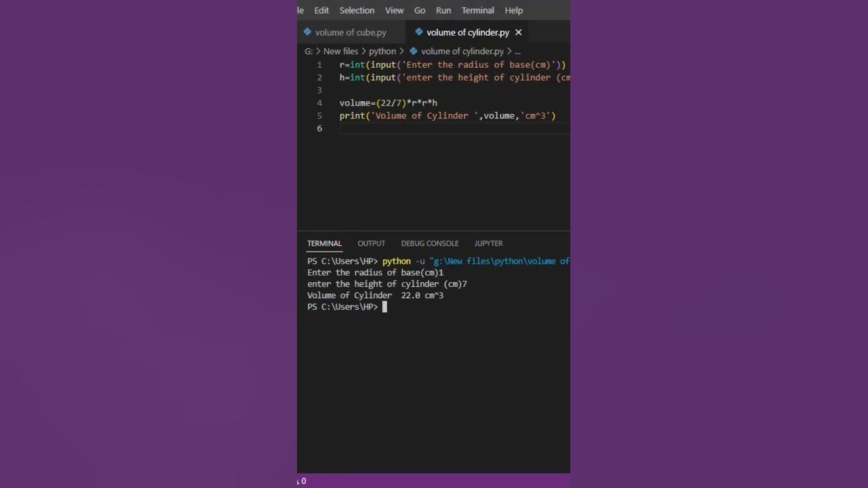The image size is (868, 488).
Task: Click terminal line 'Enter the radius of base(cm)1'
Action: click(375, 272)
